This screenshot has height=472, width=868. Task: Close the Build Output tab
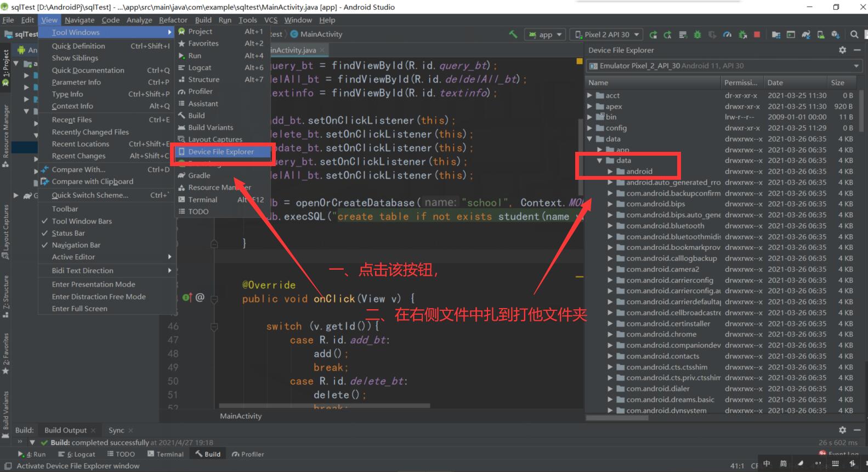[93, 431]
